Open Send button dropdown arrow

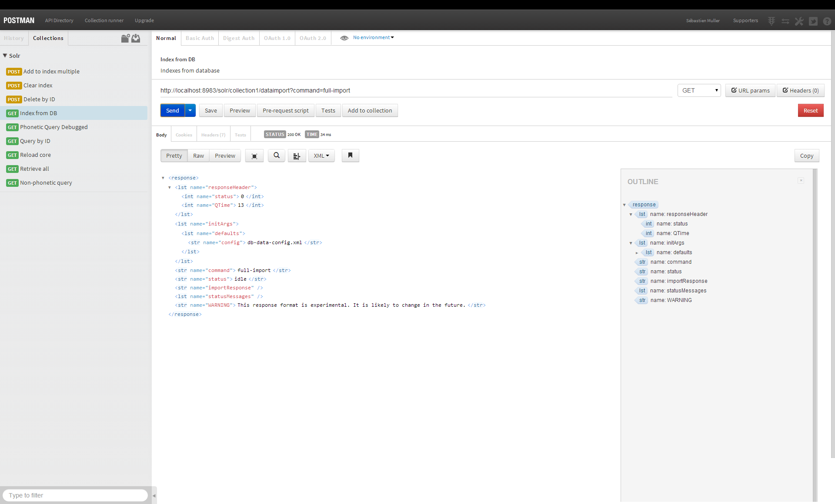tap(190, 110)
